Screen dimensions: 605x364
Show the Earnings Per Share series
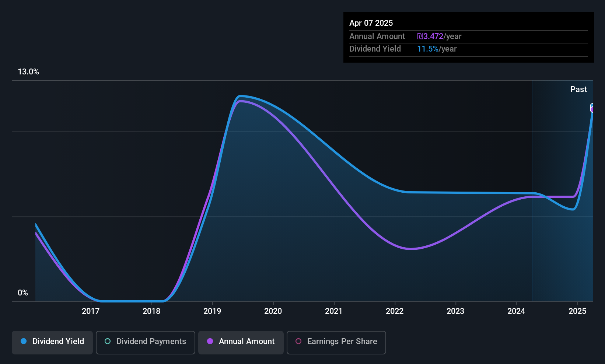tap(336, 342)
